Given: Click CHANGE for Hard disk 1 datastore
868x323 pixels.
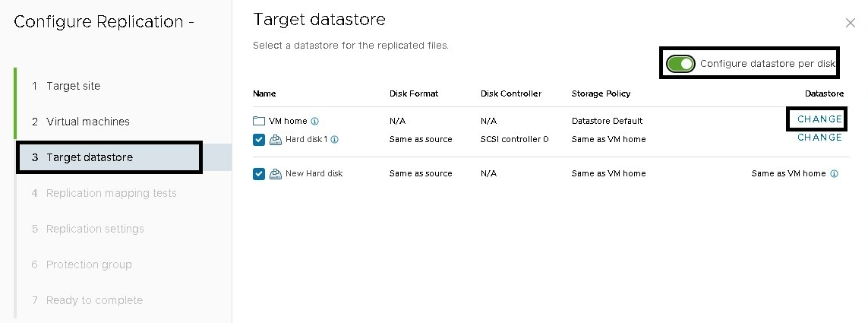Looking at the screenshot, I should [x=819, y=138].
